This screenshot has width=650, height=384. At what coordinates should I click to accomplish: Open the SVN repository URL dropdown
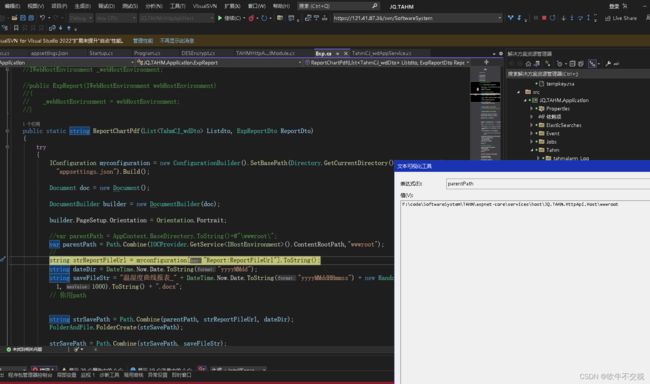(499, 18)
